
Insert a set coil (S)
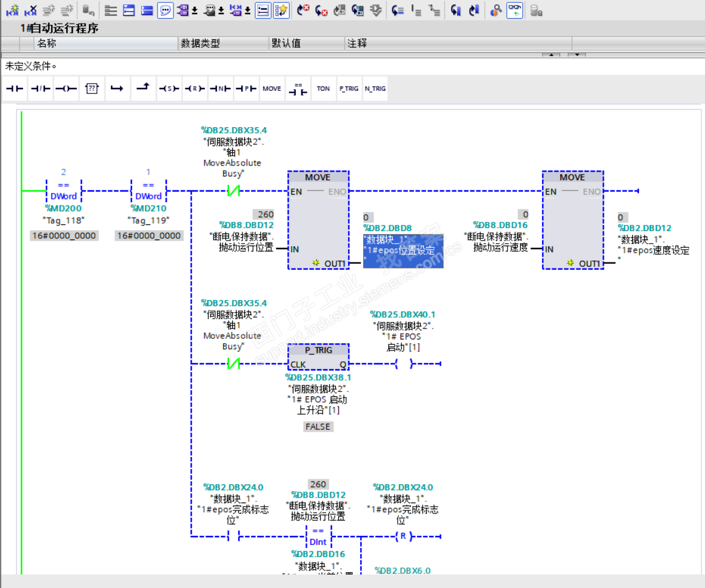[169, 89]
